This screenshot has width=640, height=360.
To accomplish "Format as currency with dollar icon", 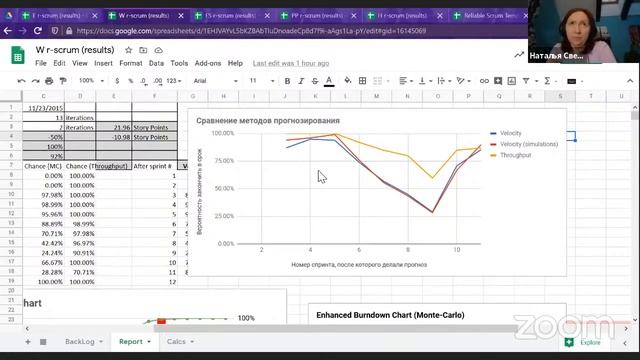I will pos(117,81).
